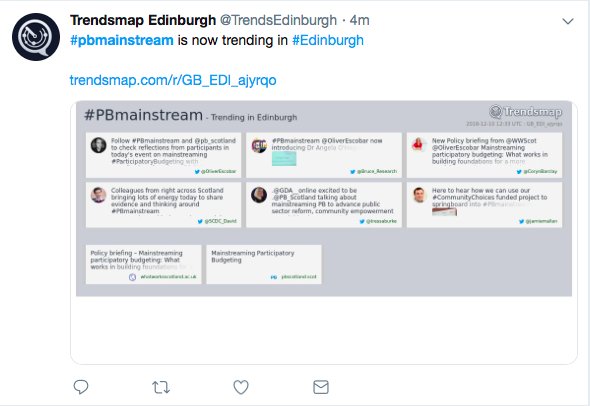Click the red avatar in New Policy briefing card
This screenshot has height=406, width=590.
419,144
